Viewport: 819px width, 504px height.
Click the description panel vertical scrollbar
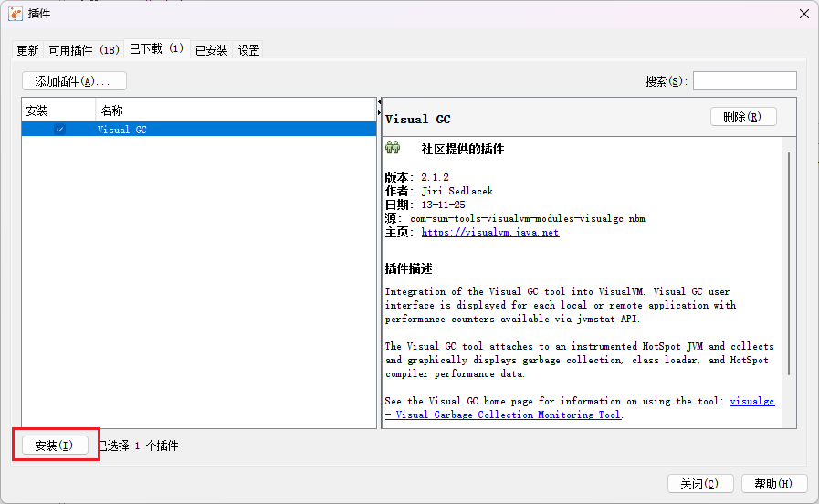pyautogui.click(x=789, y=264)
